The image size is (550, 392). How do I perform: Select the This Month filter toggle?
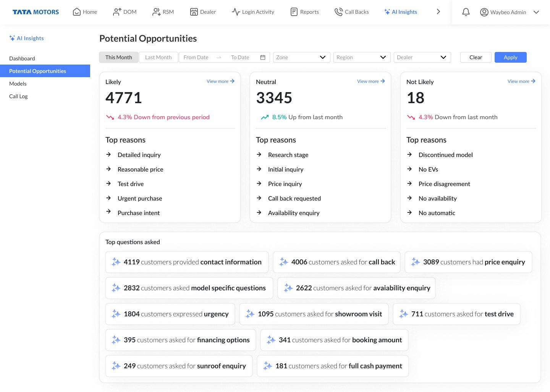(x=119, y=57)
